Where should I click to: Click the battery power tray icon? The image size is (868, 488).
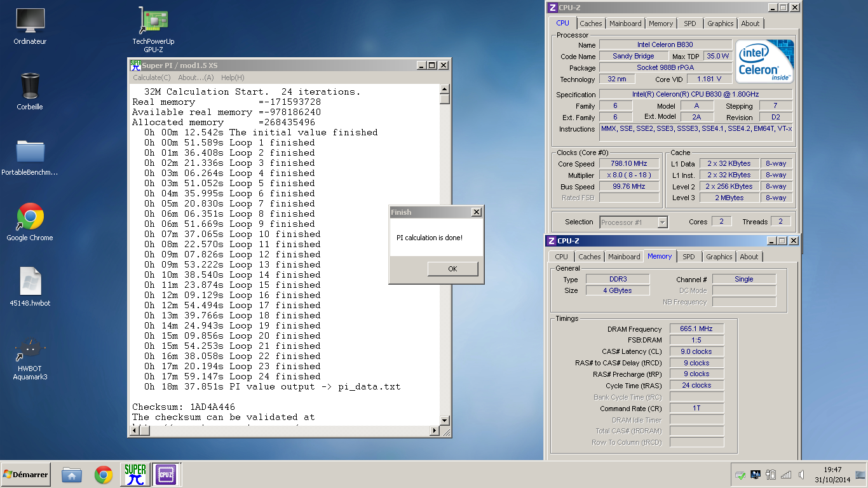(x=771, y=475)
